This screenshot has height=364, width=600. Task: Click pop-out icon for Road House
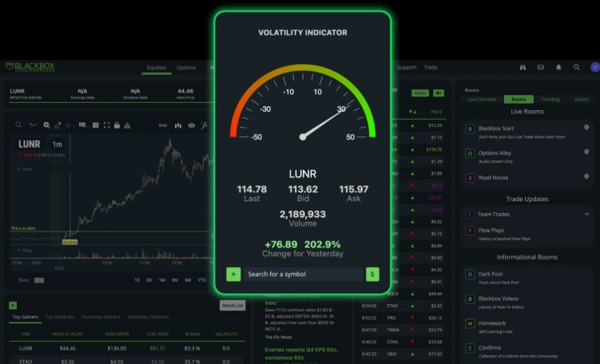click(586, 176)
